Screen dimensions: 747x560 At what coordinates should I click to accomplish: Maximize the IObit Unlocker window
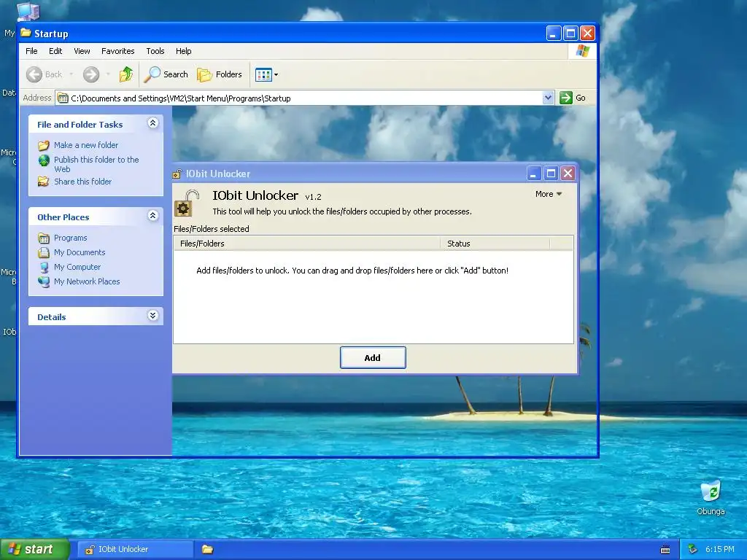[x=551, y=174]
